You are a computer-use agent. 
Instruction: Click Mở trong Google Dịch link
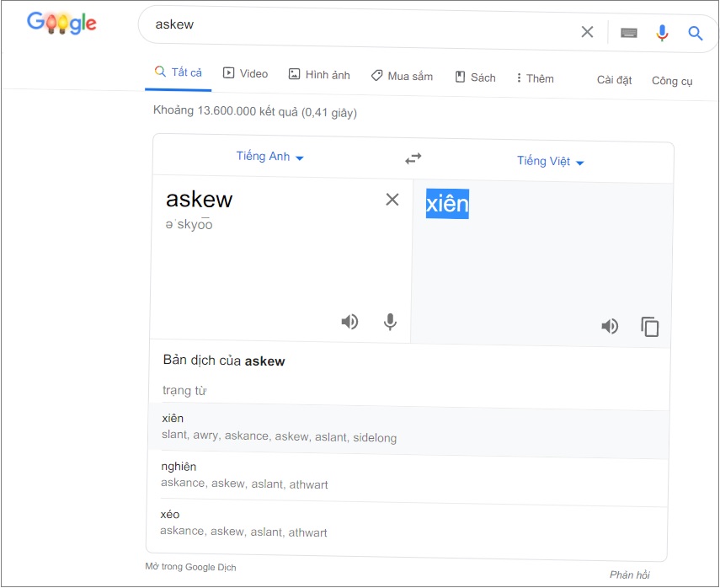pos(190,567)
